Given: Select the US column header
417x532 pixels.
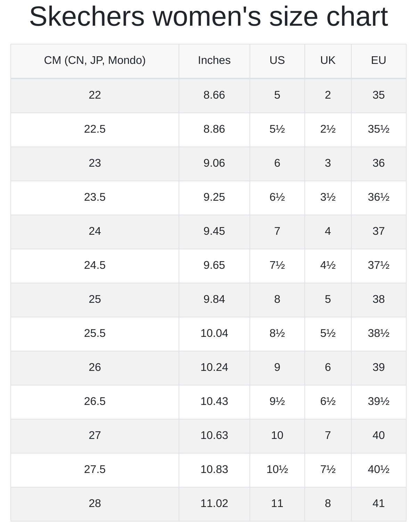Looking at the screenshot, I should [x=277, y=61].
